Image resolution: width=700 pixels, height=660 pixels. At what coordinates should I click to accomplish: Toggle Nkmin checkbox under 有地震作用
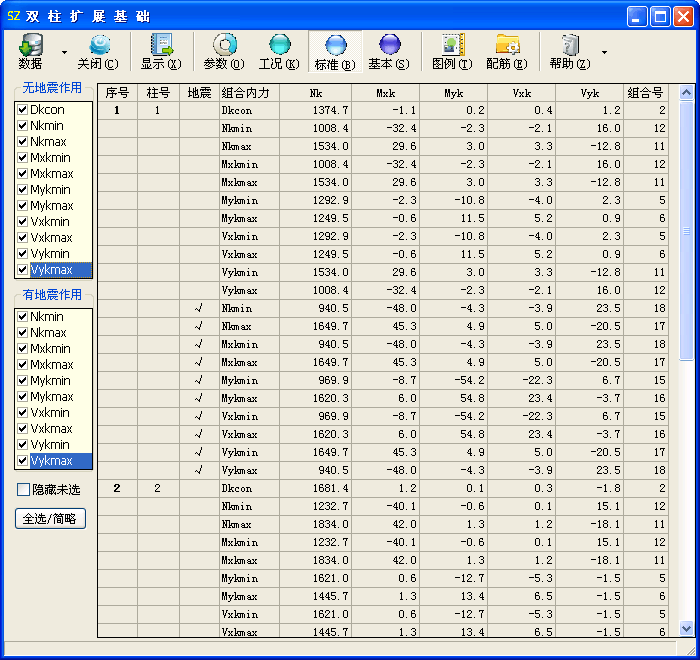coord(22,317)
